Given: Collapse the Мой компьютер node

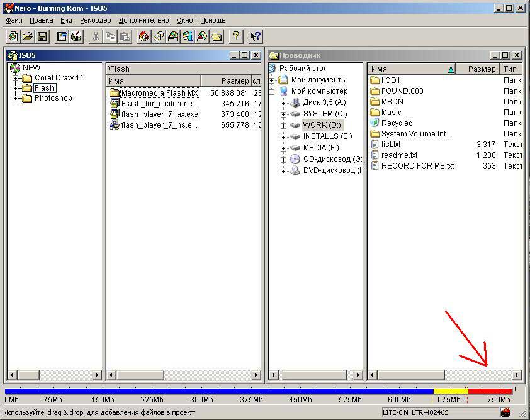Looking at the screenshot, I should tap(271, 92).
